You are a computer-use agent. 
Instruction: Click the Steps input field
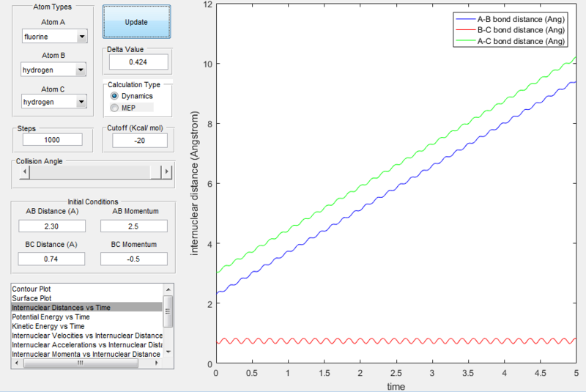(x=52, y=140)
